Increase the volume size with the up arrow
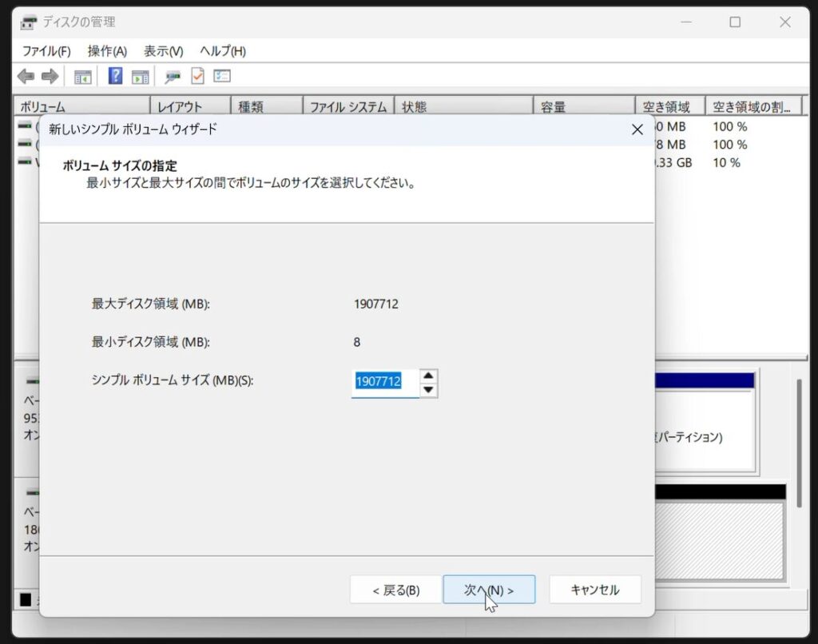The height and width of the screenshot is (644, 818). coord(429,376)
